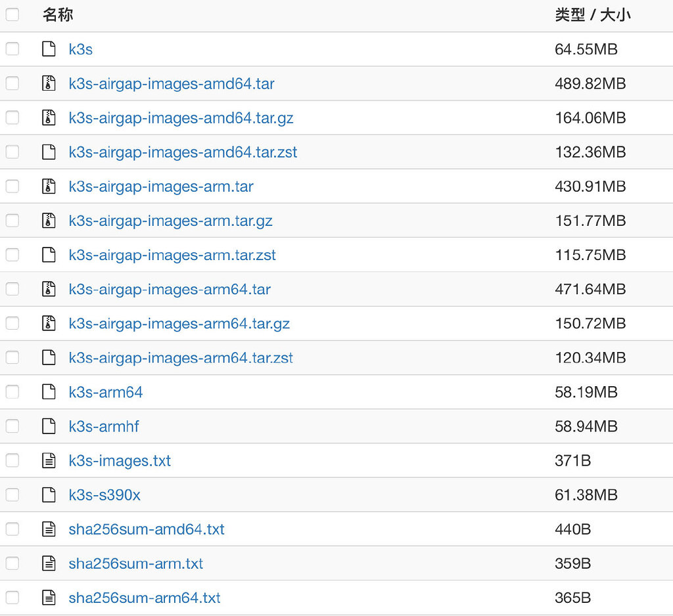
Task: Click archive icon for k3s-airgap-images-arm.tar.gz
Action: [49, 221]
